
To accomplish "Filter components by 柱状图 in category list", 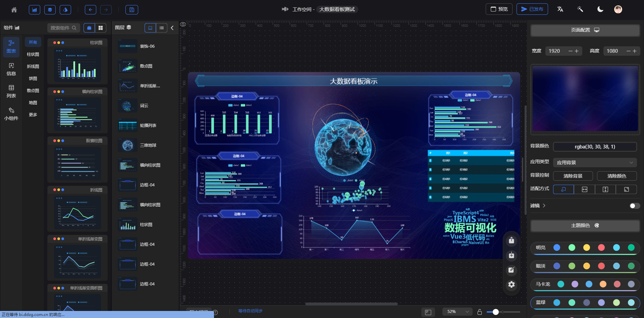I will click(x=33, y=54).
